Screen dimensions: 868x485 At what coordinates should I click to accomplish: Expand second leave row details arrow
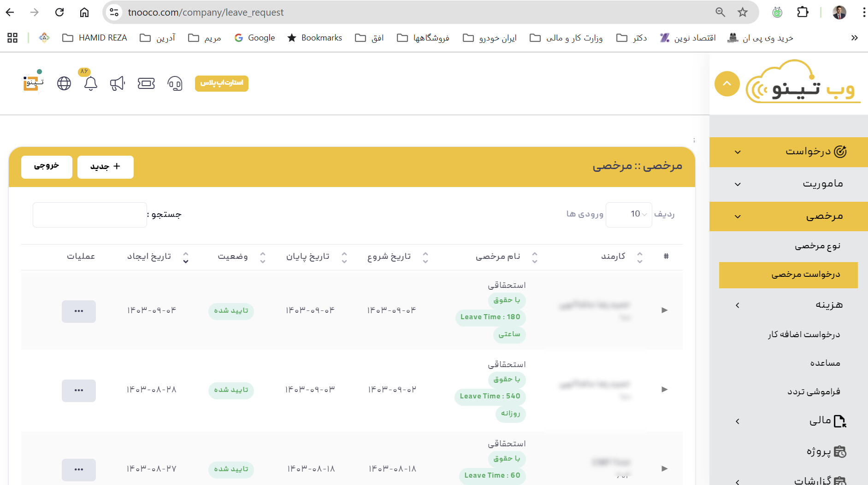pyautogui.click(x=664, y=389)
